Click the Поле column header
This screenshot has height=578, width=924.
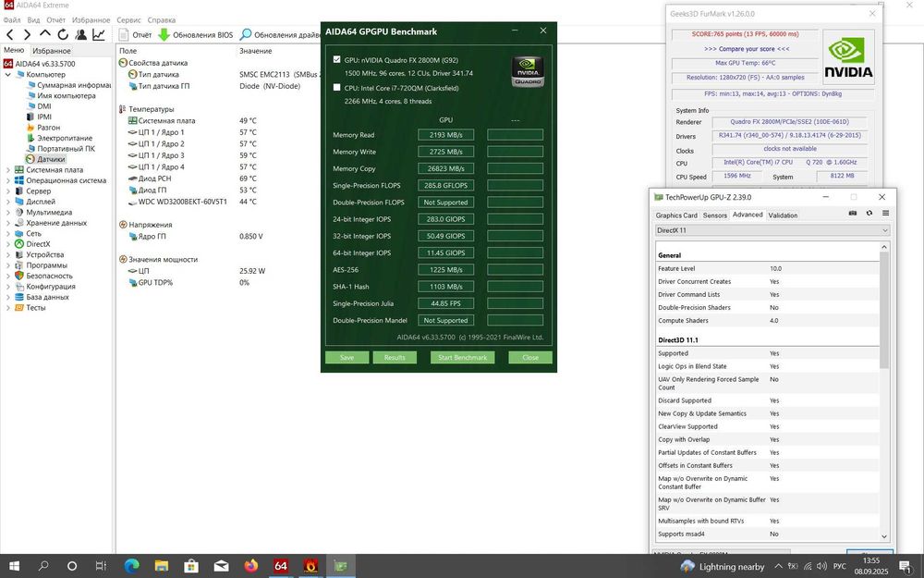[128, 51]
